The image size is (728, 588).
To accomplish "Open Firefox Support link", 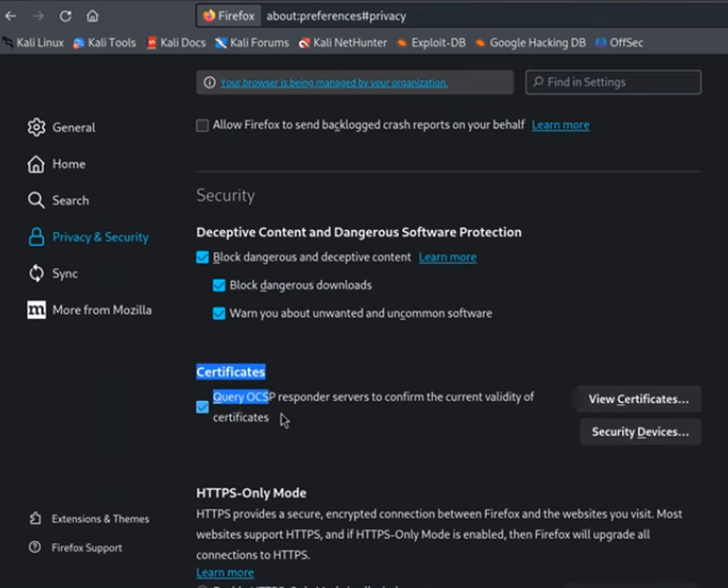I will [87, 548].
